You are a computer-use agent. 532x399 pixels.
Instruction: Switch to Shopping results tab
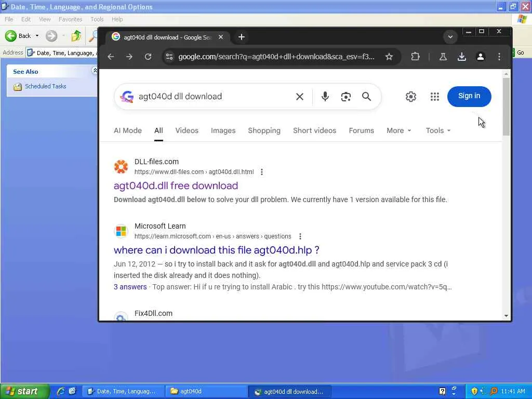pyautogui.click(x=264, y=130)
